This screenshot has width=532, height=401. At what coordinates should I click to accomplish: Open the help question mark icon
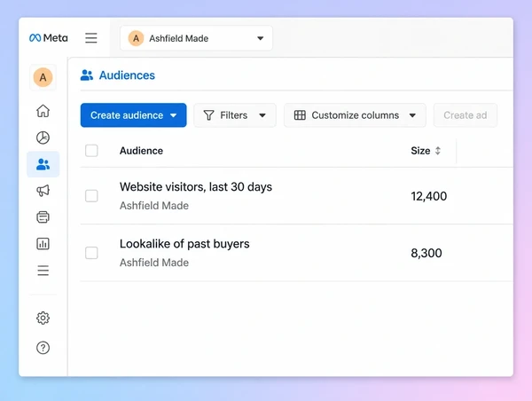[43, 348]
